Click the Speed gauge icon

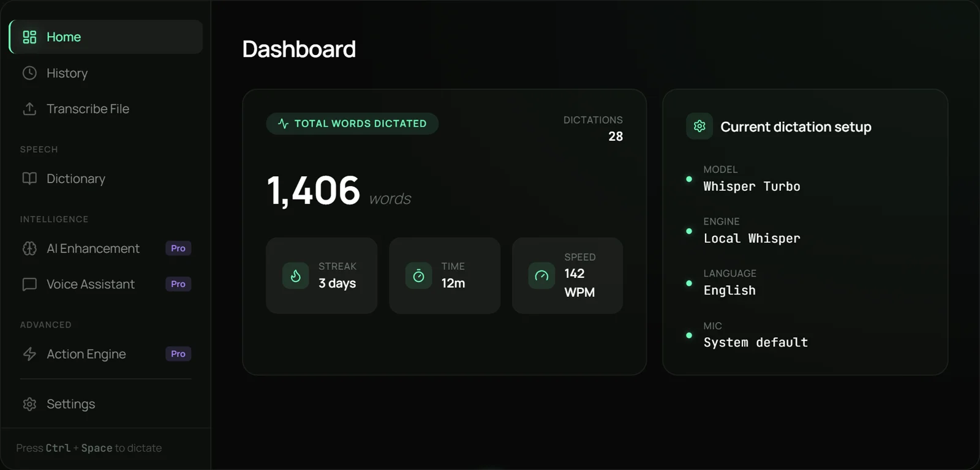[x=541, y=276]
